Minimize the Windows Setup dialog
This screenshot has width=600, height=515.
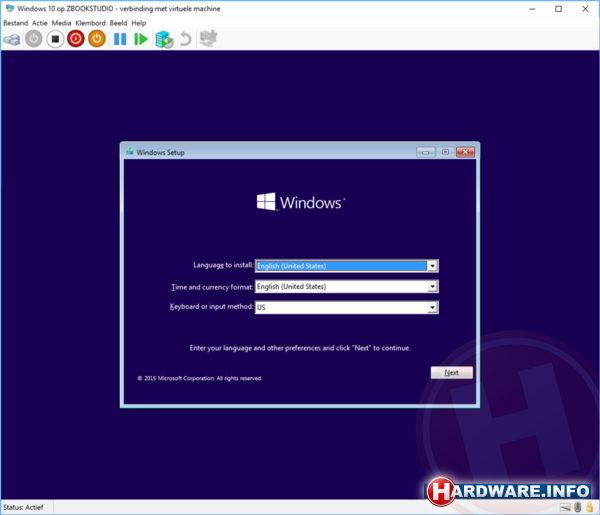tap(426, 152)
